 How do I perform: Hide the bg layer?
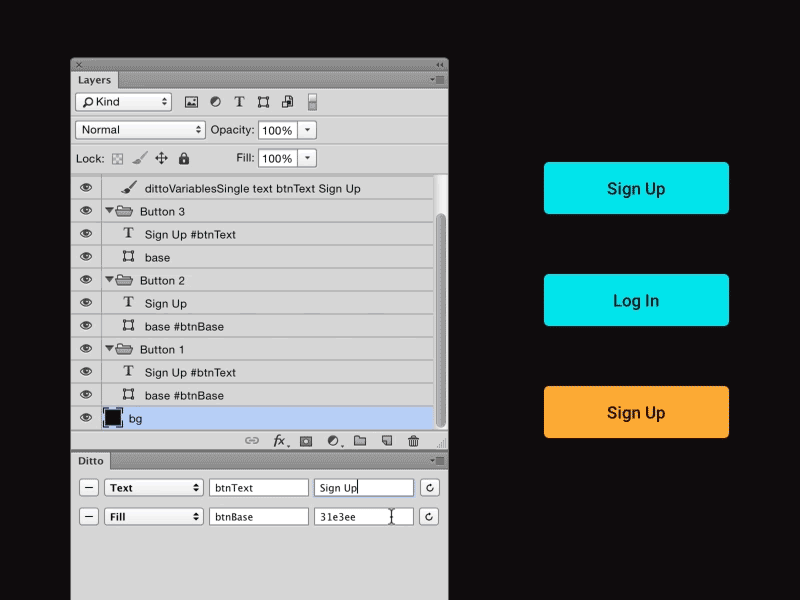tap(86, 418)
